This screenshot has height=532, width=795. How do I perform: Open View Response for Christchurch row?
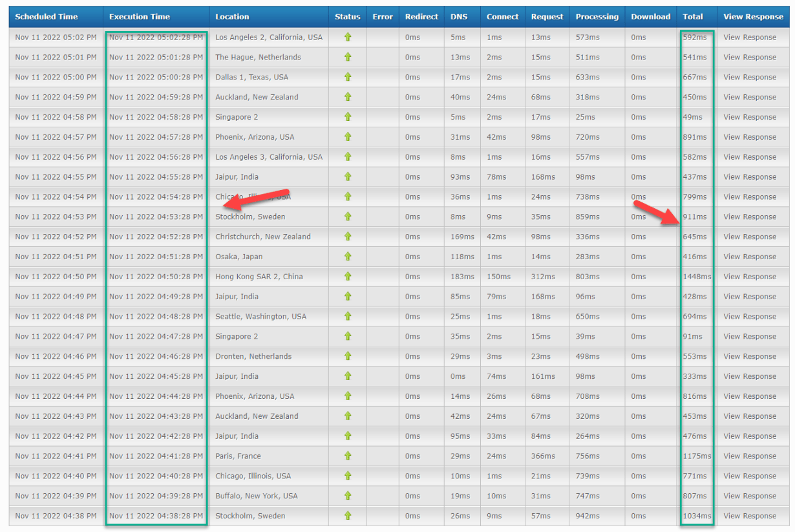coord(750,237)
